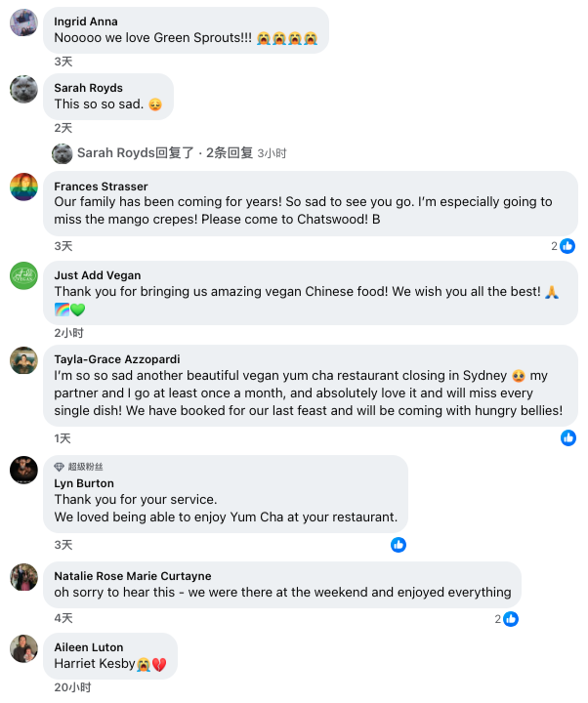Open Natalie Rose Marie Curtayne's name link
588x703 pixels.
click(133, 576)
